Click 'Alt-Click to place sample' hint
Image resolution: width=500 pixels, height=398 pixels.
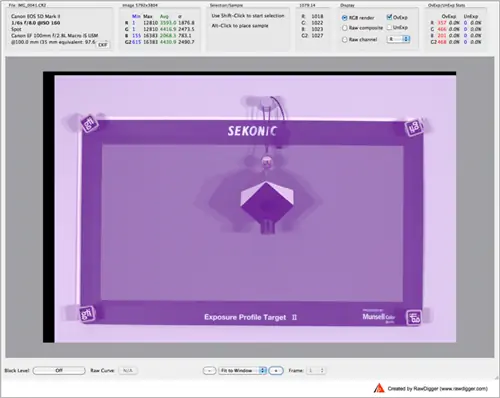[240, 26]
